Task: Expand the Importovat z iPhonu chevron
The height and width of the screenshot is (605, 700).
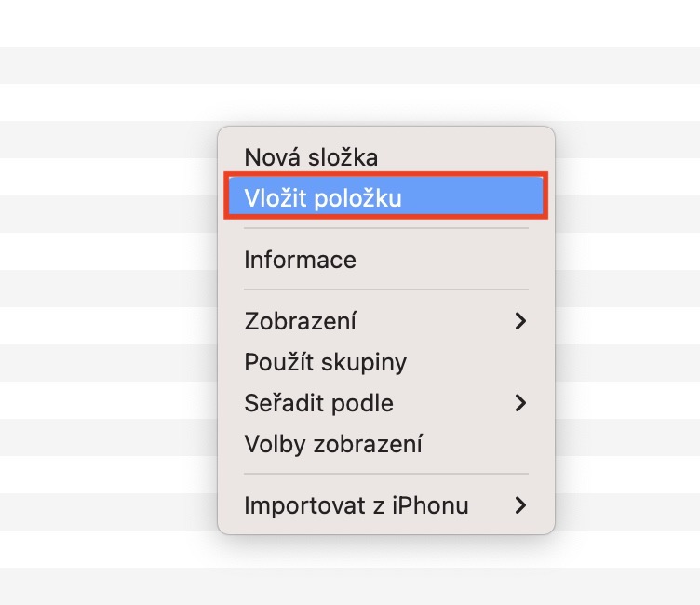Action: [520, 505]
